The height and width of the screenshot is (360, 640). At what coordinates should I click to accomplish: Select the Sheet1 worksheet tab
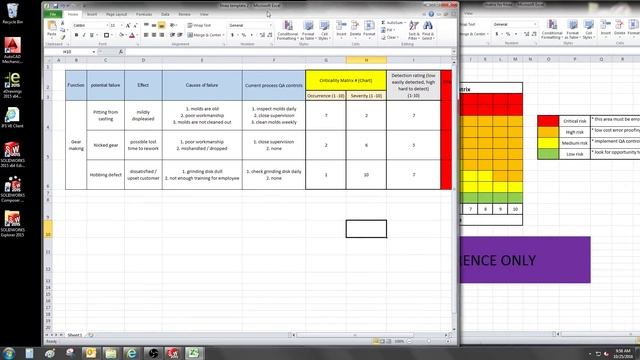[75, 335]
